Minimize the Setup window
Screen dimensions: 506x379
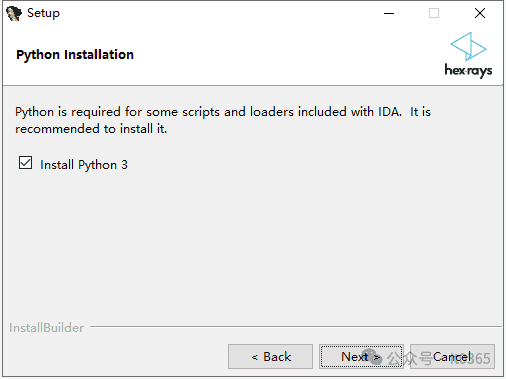tap(389, 13)
